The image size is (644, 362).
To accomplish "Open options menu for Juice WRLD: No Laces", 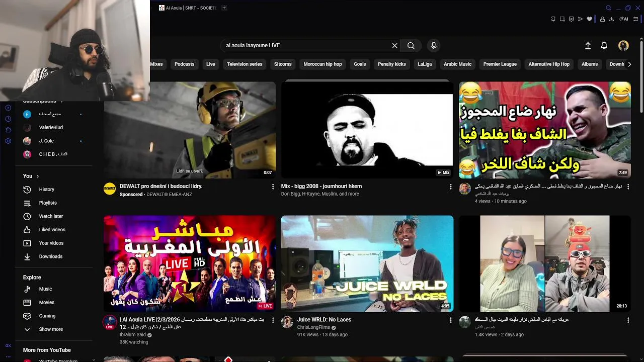I will 451,320.
